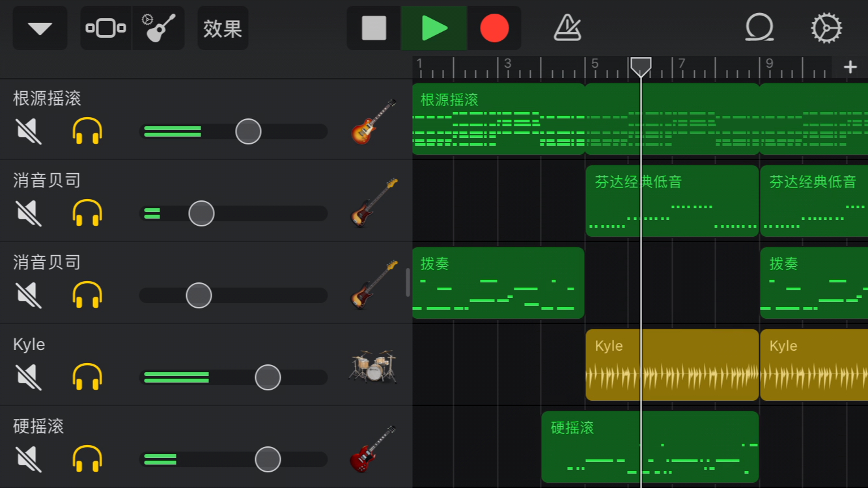This screenshot has width=868, height=488.
Task: Stop playback with the square button
Action: (x=374, y=28)
